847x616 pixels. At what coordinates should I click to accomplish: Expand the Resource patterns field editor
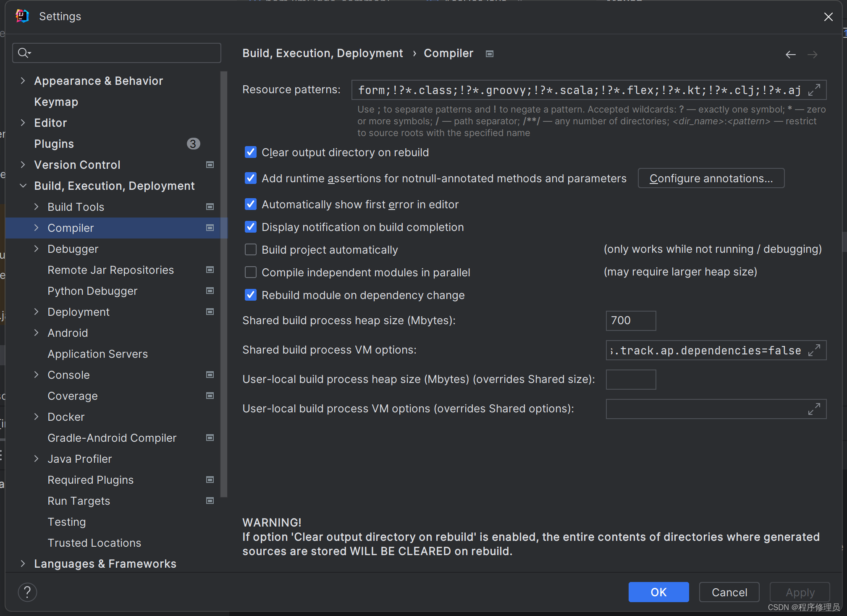(x=814, y=90)
